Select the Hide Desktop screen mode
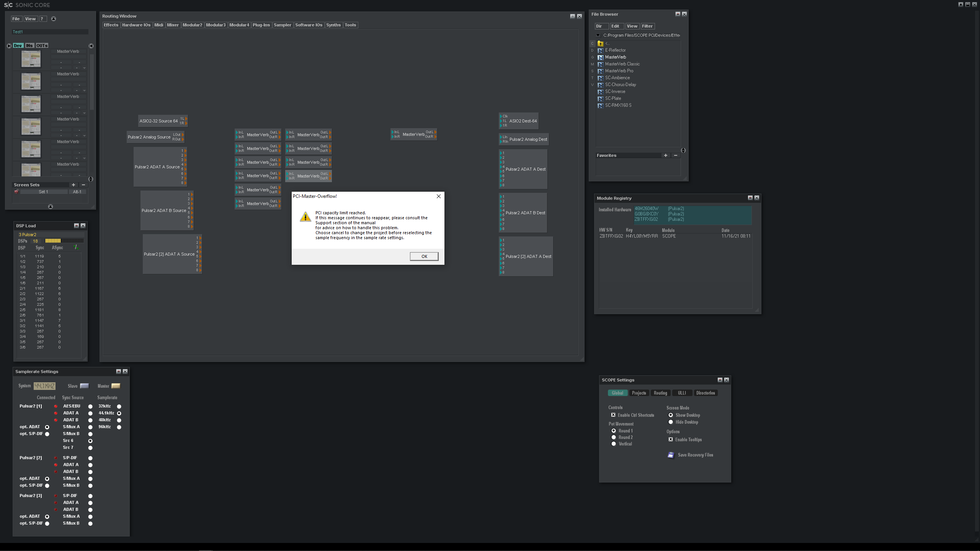Image resolution: width=980 pixels, height=551 pixels. click(x=671, y=422)
